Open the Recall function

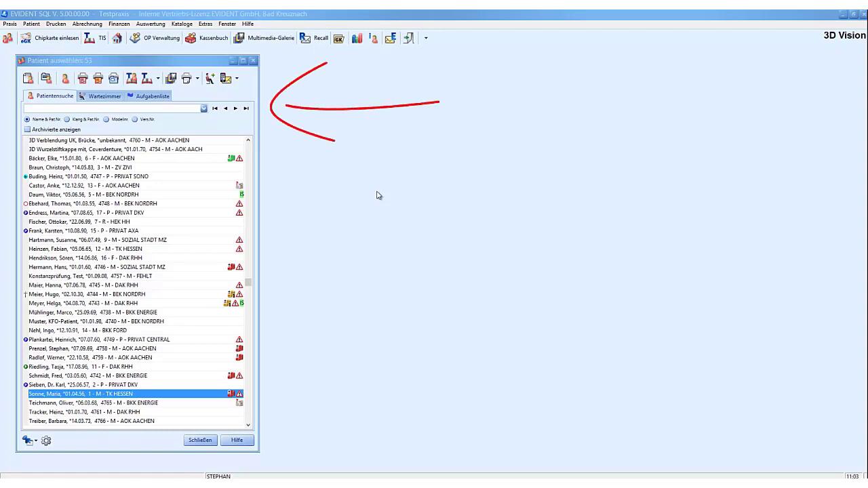click(314, 39)
